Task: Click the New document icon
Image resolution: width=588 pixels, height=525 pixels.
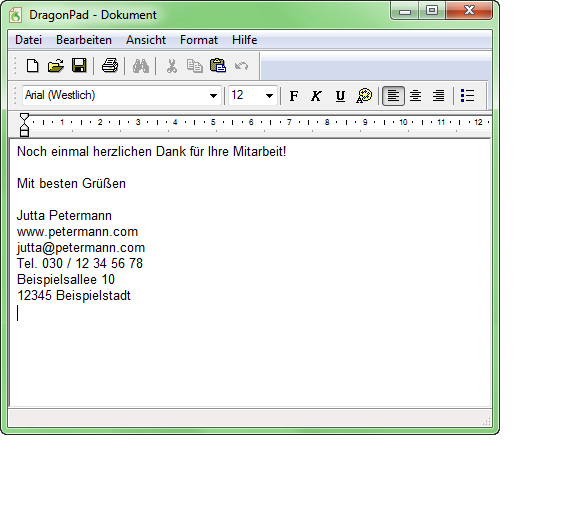Action: pos(33,66)
